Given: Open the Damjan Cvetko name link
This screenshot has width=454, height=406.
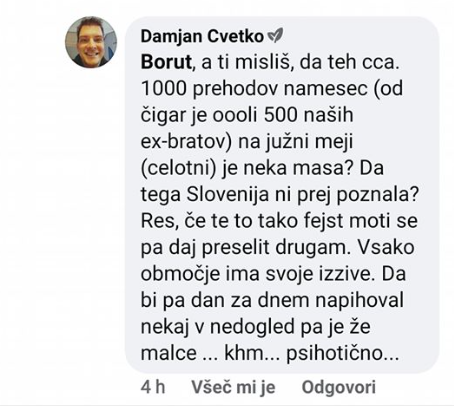Looking at the screenshot, I should coord(202,36).
